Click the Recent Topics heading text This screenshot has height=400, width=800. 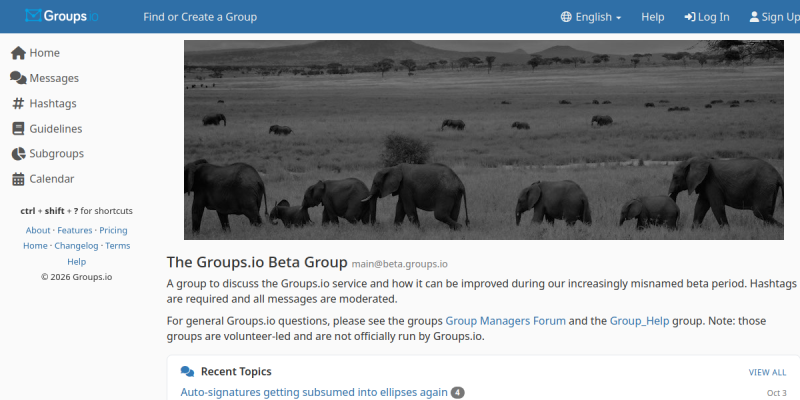(x=236, y=371)
